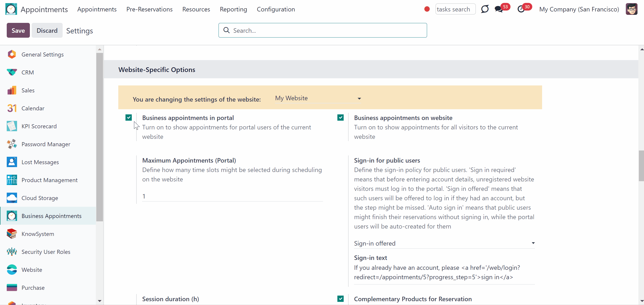Image resolution: width=644 pixels, height=305 pixels.
Task: Discard the settings changes
Action: pyautogui.click(x=47, y=30)
